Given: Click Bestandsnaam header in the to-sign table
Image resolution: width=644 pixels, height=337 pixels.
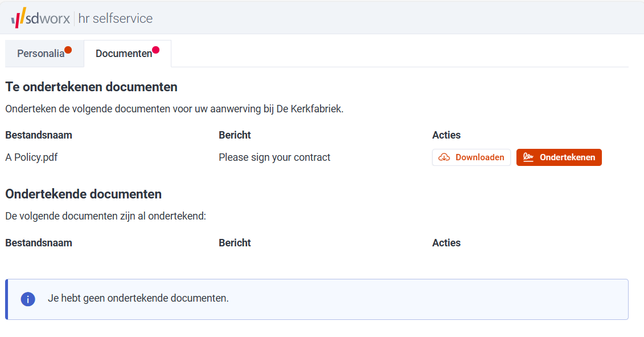Looking at the screenshot, I should [39, 135].
